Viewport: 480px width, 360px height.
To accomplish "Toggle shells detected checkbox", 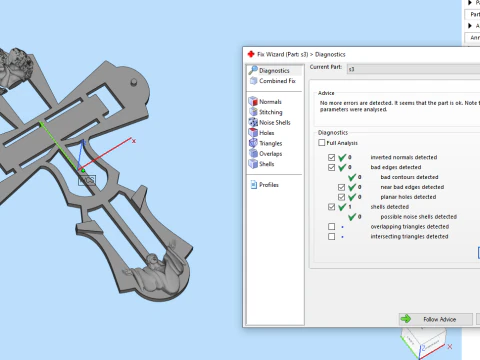I will (331, 207).
